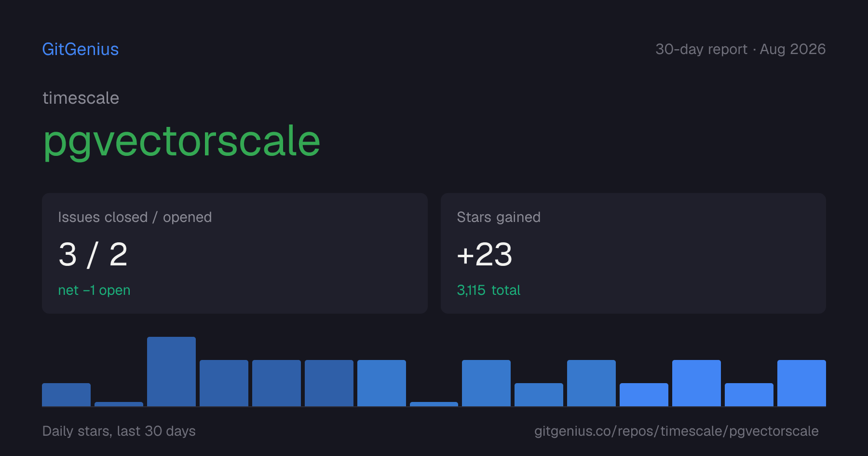Open the Issues closed / opened card
Screen dimensions: 868x456
click(235, 253)
